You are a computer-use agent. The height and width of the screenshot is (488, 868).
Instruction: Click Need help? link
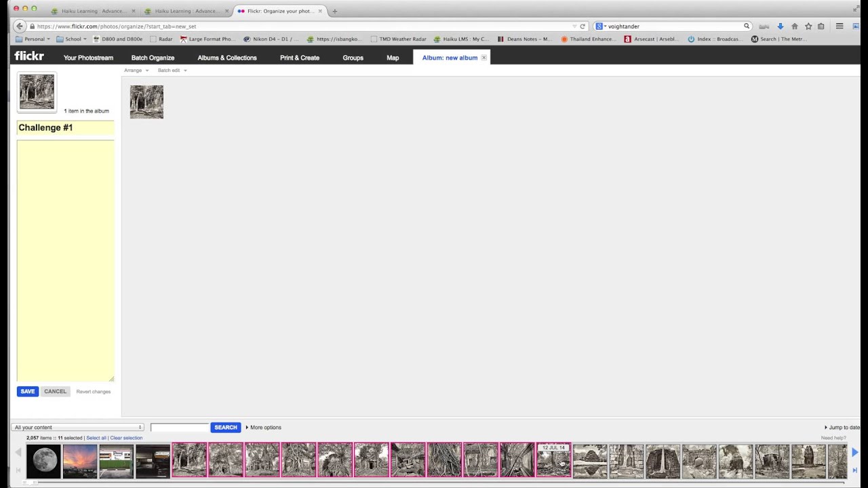[x=833, y=438]
